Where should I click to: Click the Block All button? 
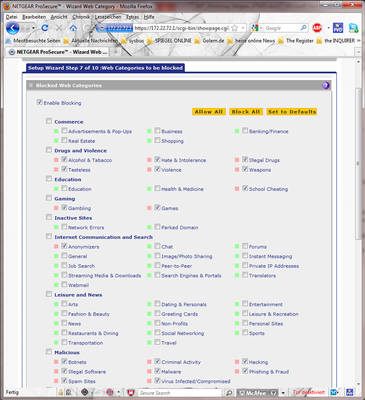pos(246,112)
